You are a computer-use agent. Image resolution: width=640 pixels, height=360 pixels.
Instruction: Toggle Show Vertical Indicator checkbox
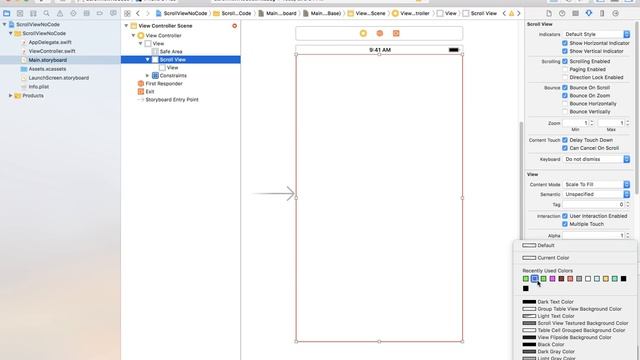[565, 51]
